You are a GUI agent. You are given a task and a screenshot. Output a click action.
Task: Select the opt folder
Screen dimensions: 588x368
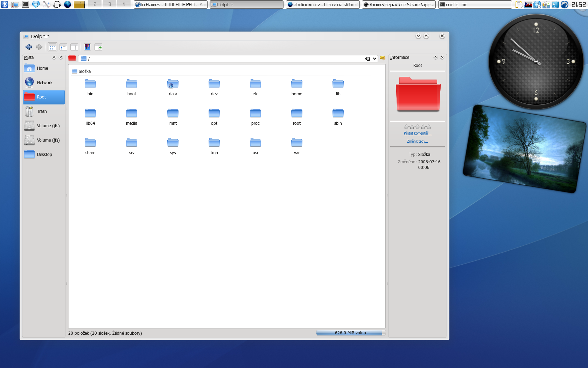[x=214, y=117]
